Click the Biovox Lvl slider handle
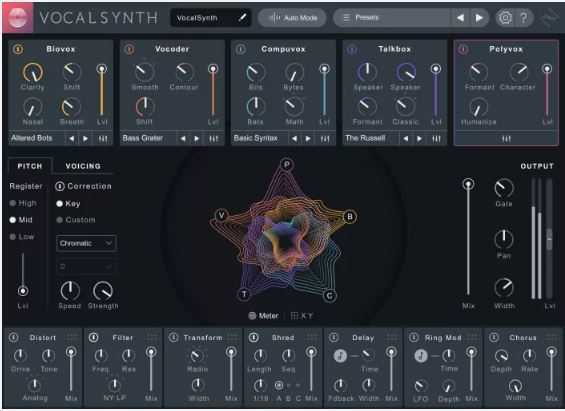Screen dimensions: 565x411 (x=102, y=69)
